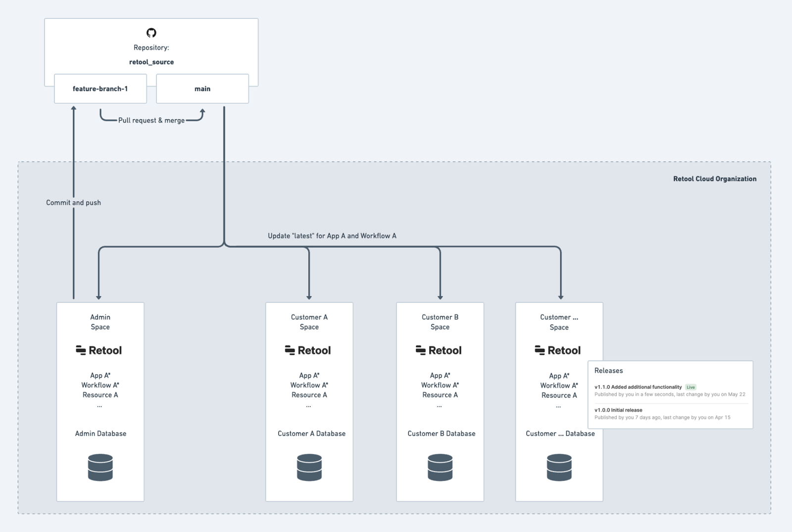Click the 'retool_source' repository name

[151, 62]
